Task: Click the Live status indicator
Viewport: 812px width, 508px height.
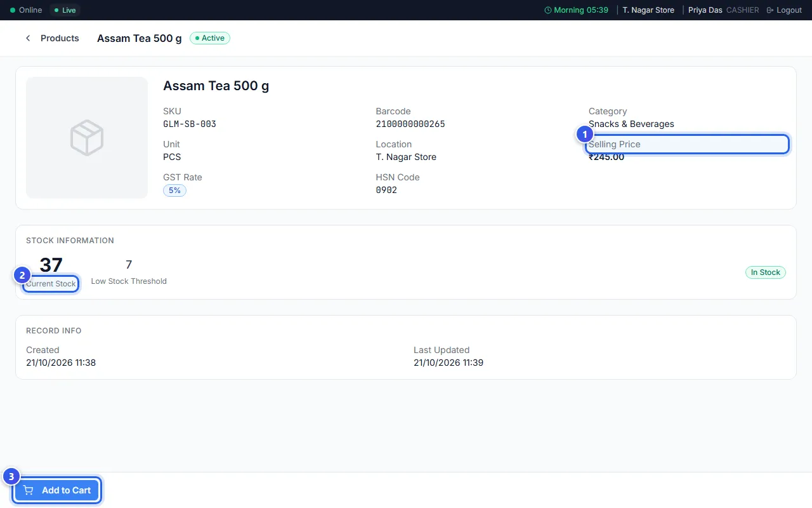Action: coord(65,10)
